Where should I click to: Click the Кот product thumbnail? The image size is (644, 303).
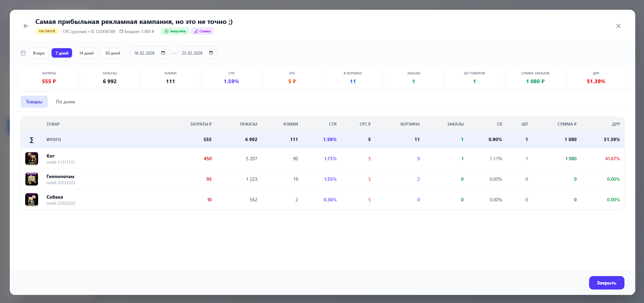32,159
